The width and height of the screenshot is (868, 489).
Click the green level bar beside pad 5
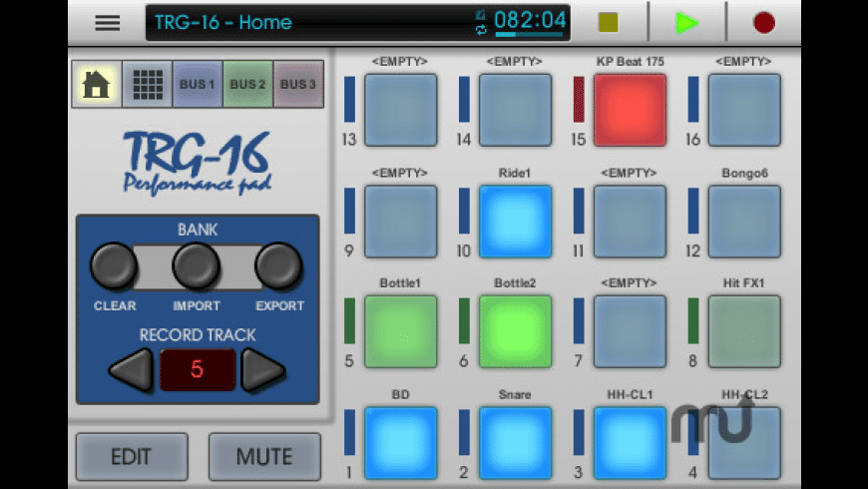[350, 321]
